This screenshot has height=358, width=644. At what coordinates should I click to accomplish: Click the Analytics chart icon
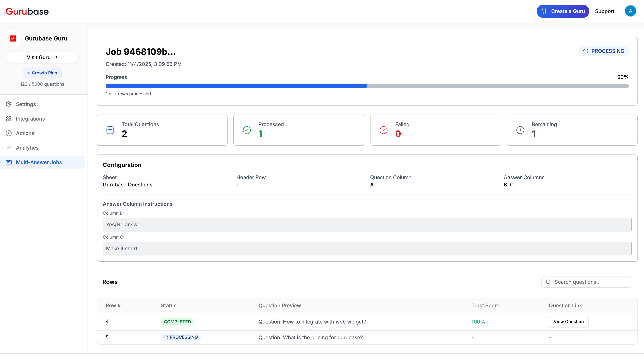click(x=9, y=148)
